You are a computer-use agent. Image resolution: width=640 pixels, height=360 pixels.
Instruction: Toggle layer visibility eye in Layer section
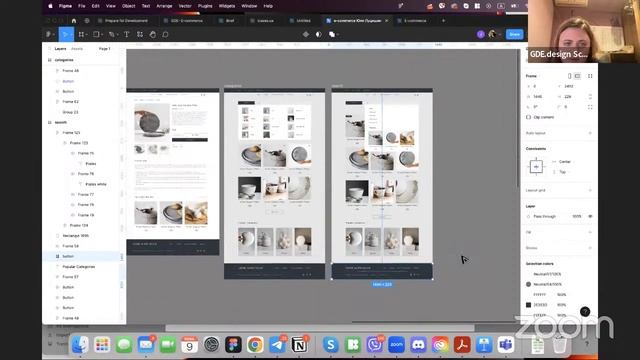(x=590, y=216)
